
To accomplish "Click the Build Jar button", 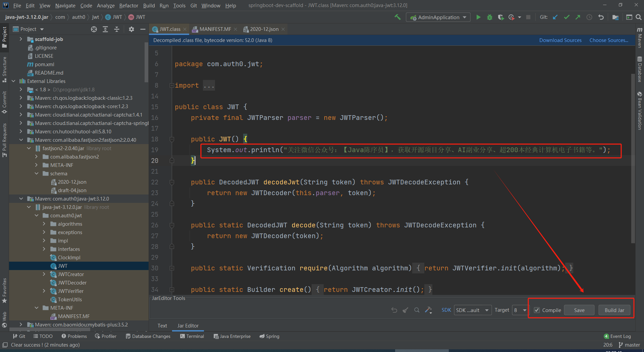I will (614, 310).
